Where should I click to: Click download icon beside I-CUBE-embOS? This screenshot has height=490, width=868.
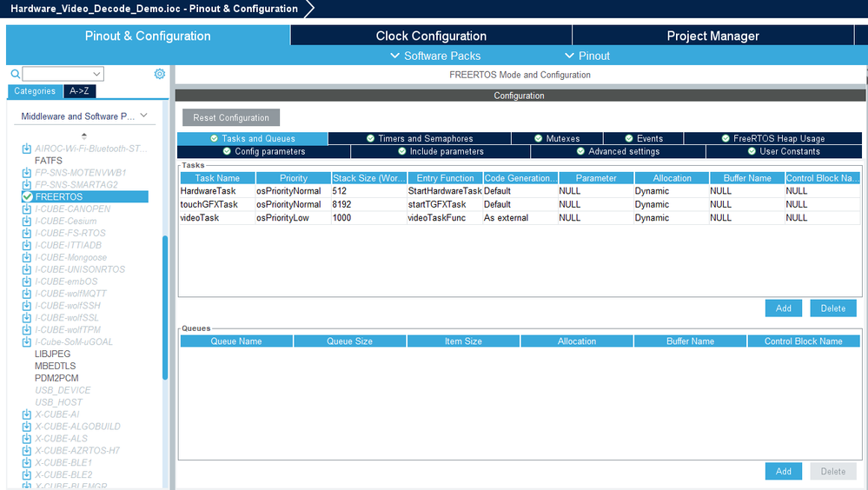[27, 281]
